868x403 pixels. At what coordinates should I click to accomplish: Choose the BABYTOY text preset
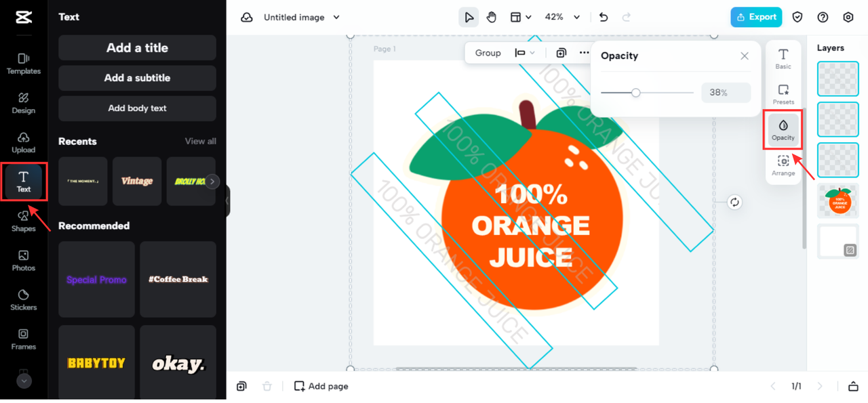96,362
